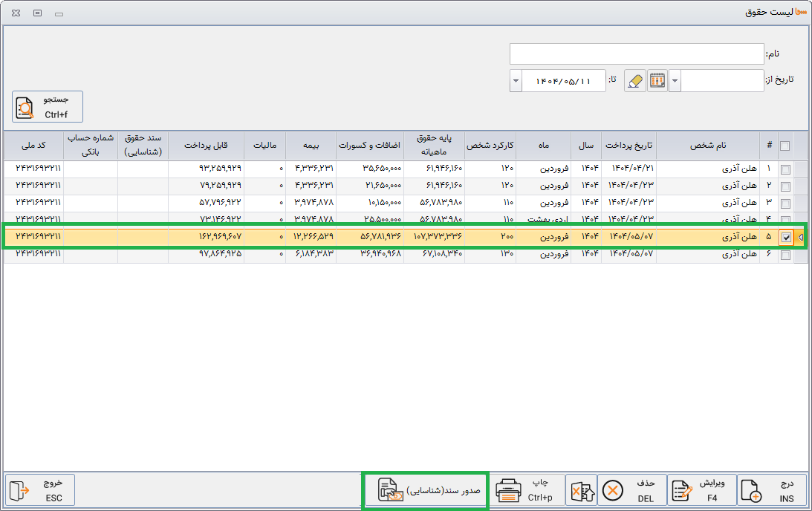The width and height of the screenshot is (812, 511).
Task: Sort by 'نام شخص' column header
Action: pos(708,146)
